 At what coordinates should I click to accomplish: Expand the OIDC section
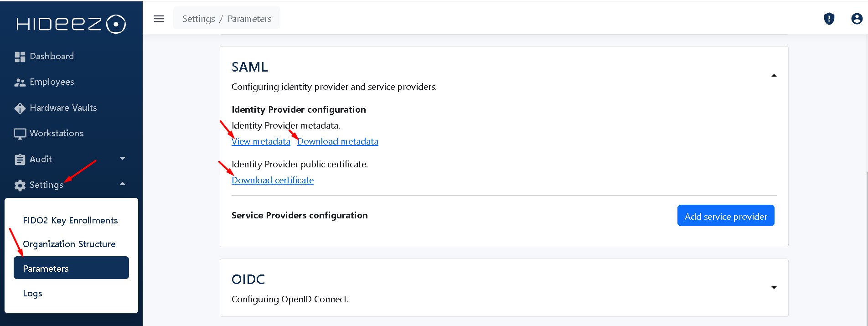[774, 288]
